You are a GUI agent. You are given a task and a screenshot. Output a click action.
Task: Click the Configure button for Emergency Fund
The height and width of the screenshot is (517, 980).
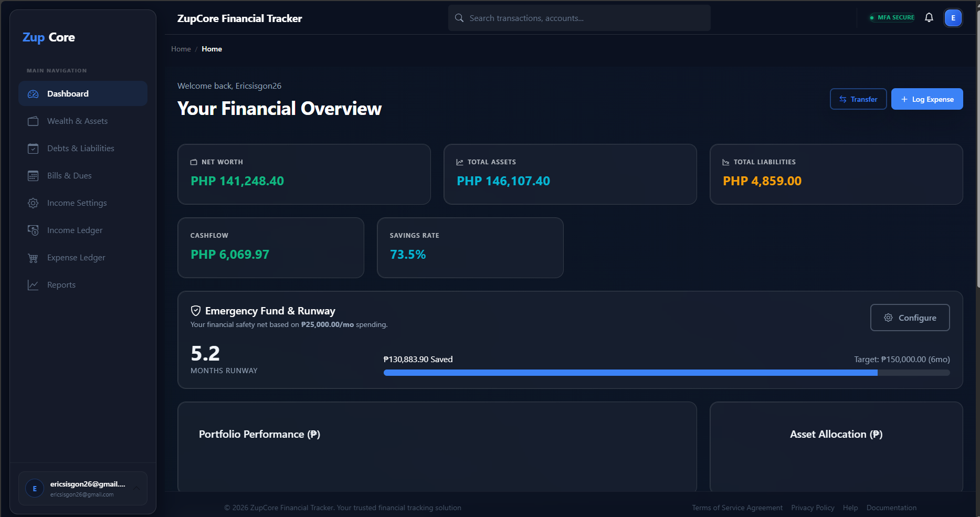click(x=910, y=318)
